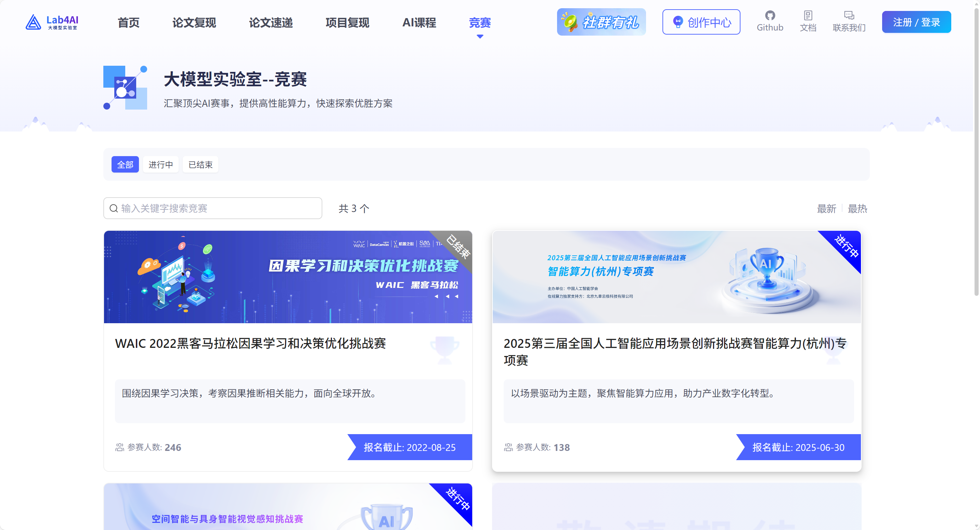Screen dimensions: 980x530
Task: Click the competition logo icon beside the heading
Action: [x=125, y=88]
